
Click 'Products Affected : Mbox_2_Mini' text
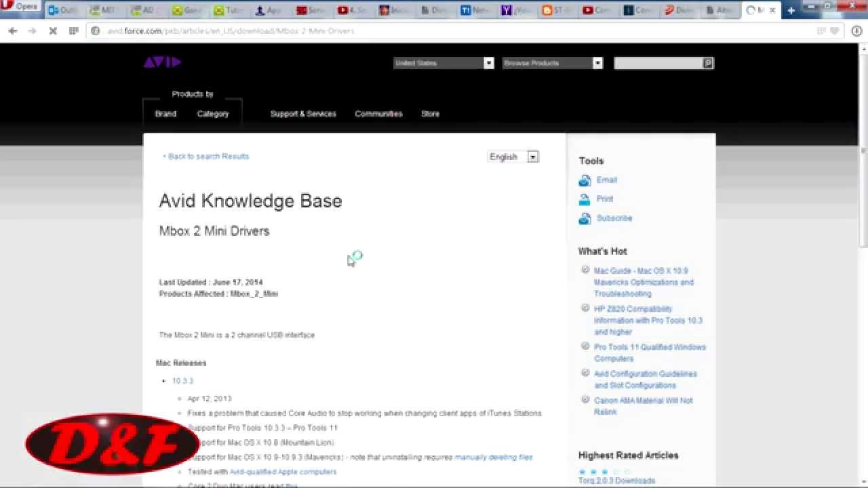coord(218,293)
